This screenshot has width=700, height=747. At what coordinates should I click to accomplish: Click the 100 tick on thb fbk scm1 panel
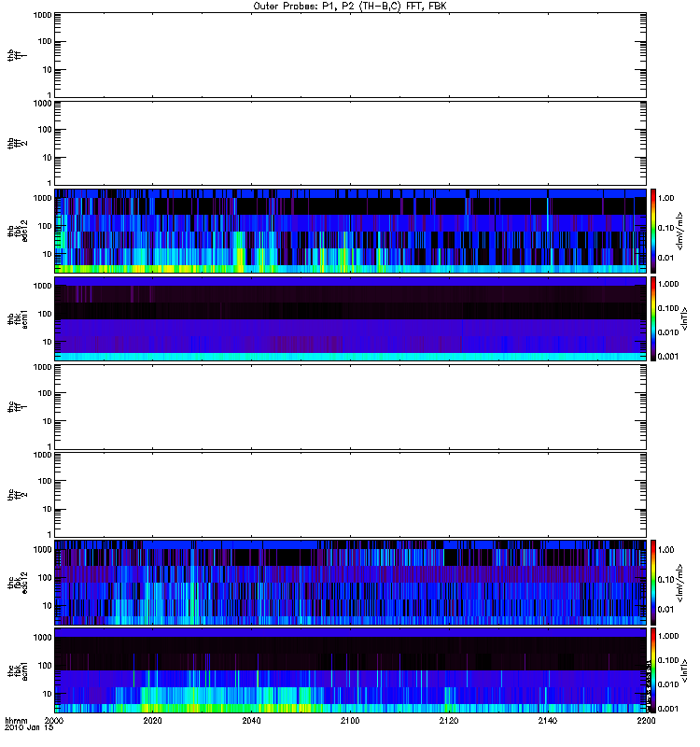[x=45, y=314]
